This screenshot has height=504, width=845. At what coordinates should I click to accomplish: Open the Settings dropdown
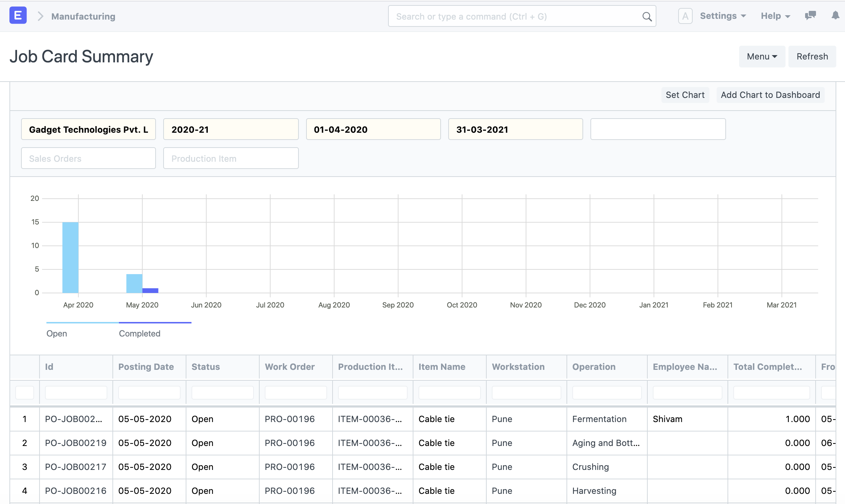click(722, 16)
